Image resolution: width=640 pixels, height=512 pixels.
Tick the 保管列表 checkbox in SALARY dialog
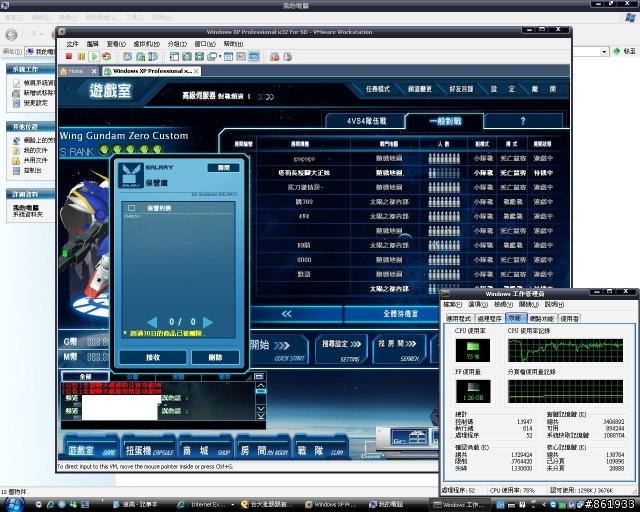131,208
